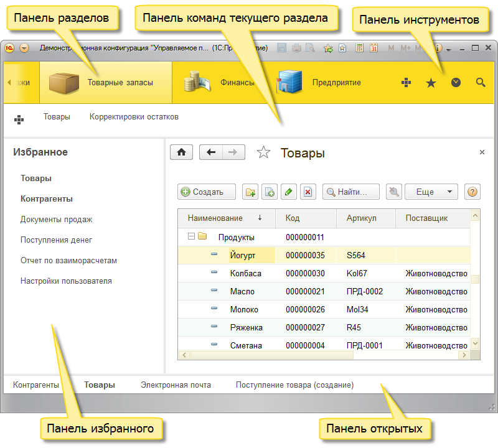Open Контрагенты in the Избранное panel
This screenshot has height=448, width=498.
[47, 199]
